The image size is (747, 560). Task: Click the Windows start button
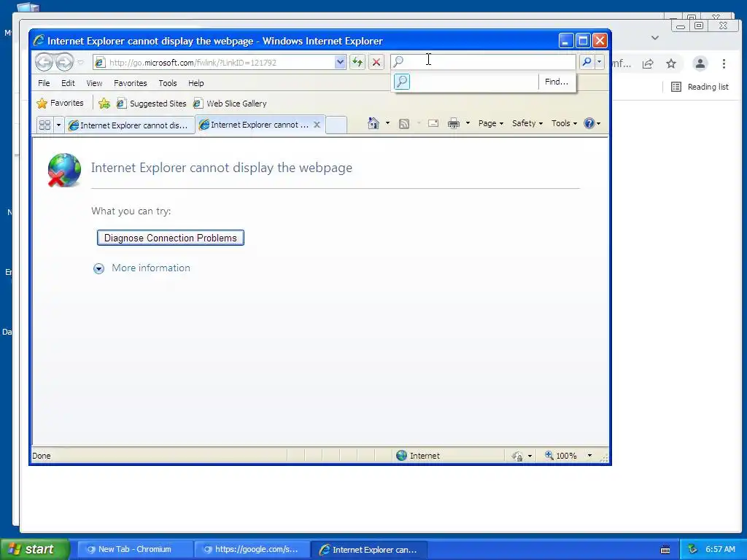click(x=35, y=549)
